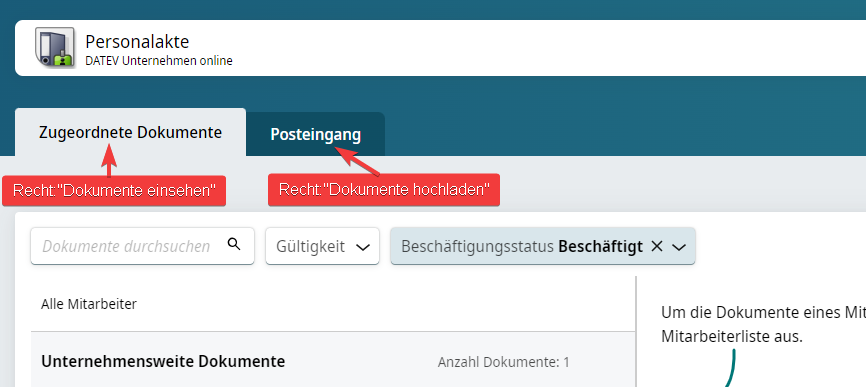Screen dimensions: 866x387
Task: Click the Alle Mitarbeiter list heading
Action: tap(89, 304)
